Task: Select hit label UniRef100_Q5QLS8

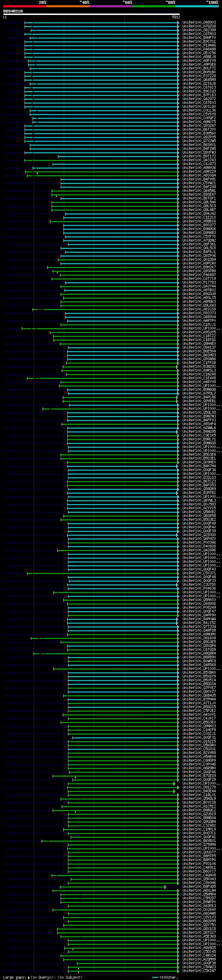Action: (199, 412)
